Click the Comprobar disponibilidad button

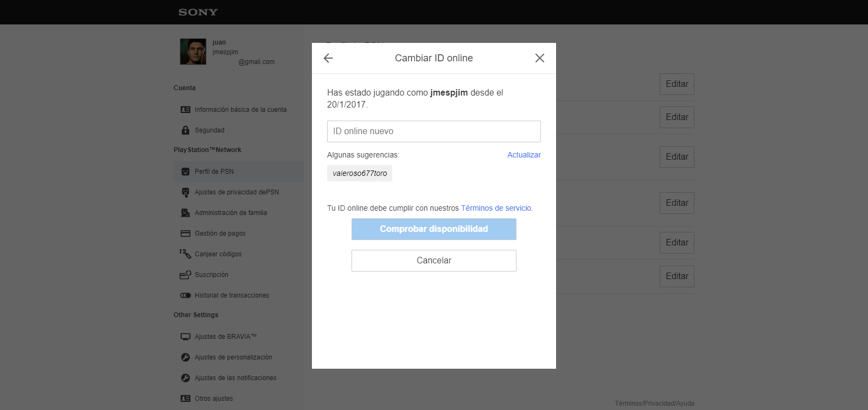pyautogui.click(x=434, y=229)
